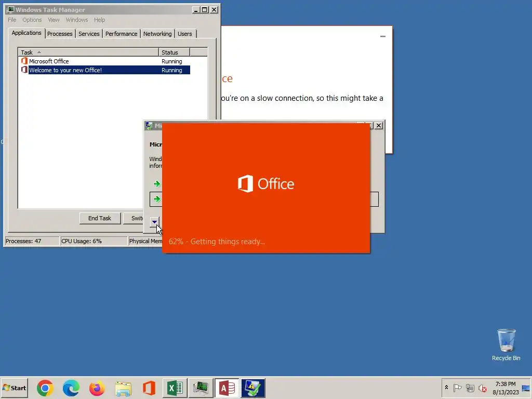Minimize the Office installer window
Image resolution: width=532 pixels, height=399 pixels.
(383, 36)
